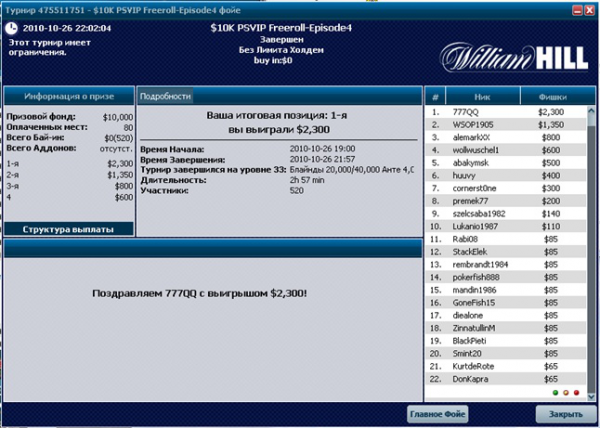The width and height of the screenshot is (600, 428).
Task: Open the Подробности tab
Action: 165,96
